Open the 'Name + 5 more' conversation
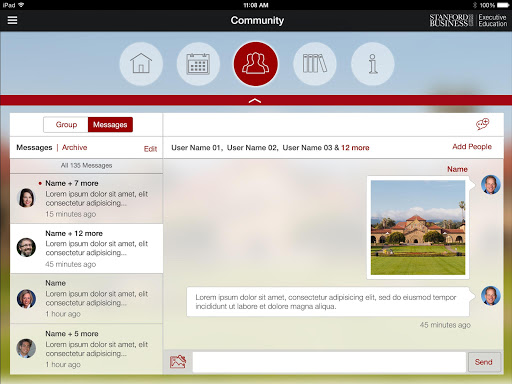Image resolution: width=512 pixels, height=384 pixels. [86, 349]
